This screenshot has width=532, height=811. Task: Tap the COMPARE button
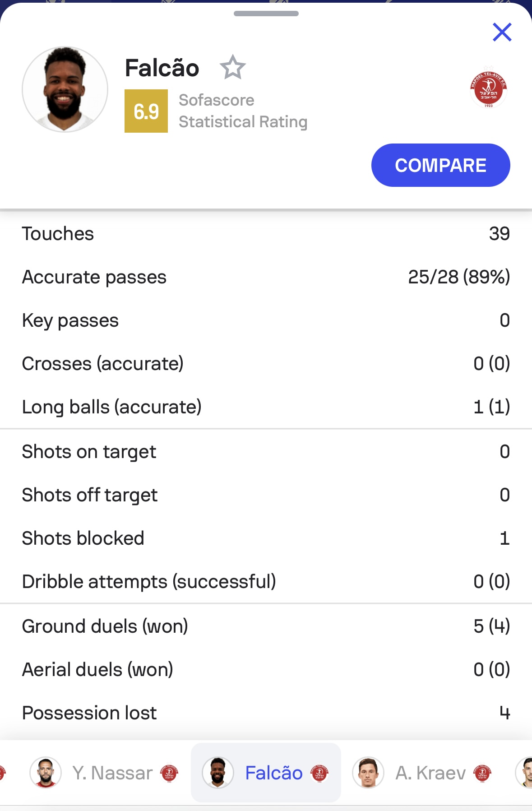440,165
